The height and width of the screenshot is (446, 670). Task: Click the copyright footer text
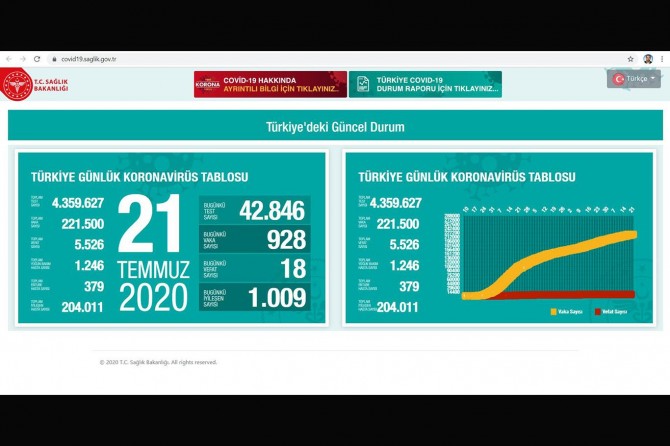158,362
